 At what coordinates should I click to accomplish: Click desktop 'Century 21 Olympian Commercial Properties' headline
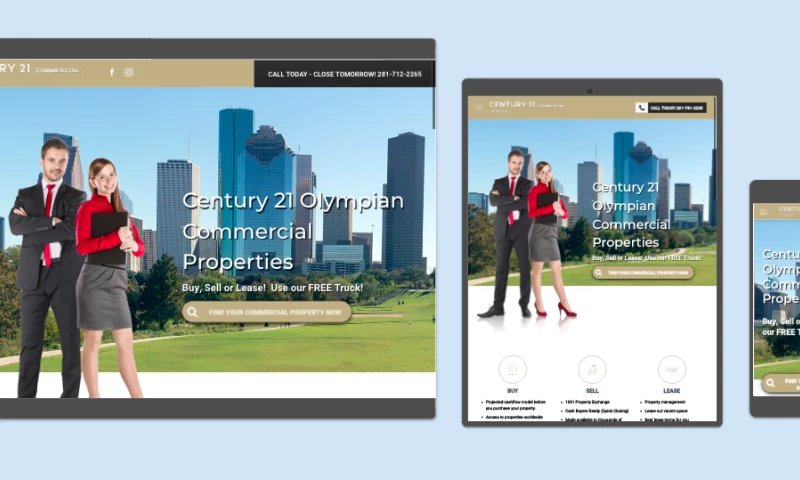[293, 231]
